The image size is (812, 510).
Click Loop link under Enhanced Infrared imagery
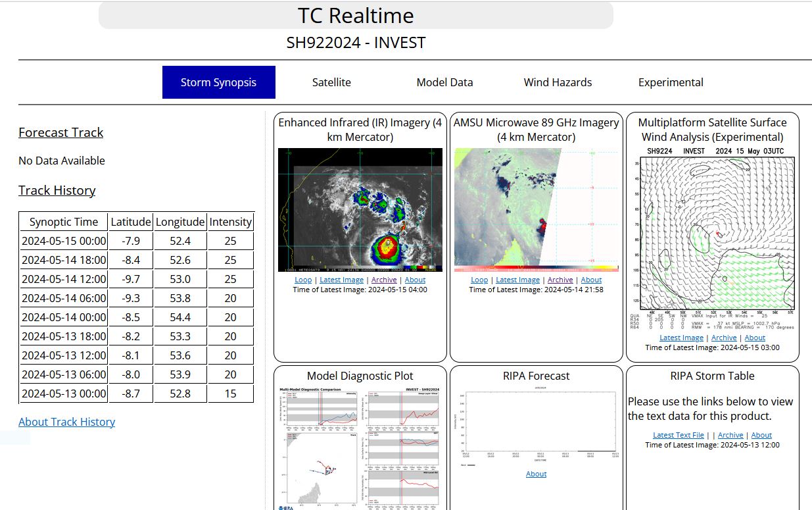303,280
